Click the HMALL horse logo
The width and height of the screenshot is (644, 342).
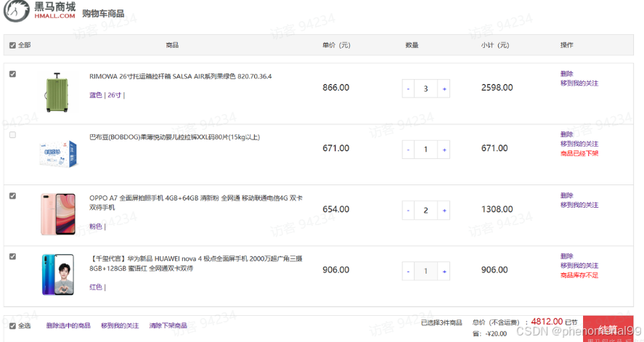click(x=17, y=11)
